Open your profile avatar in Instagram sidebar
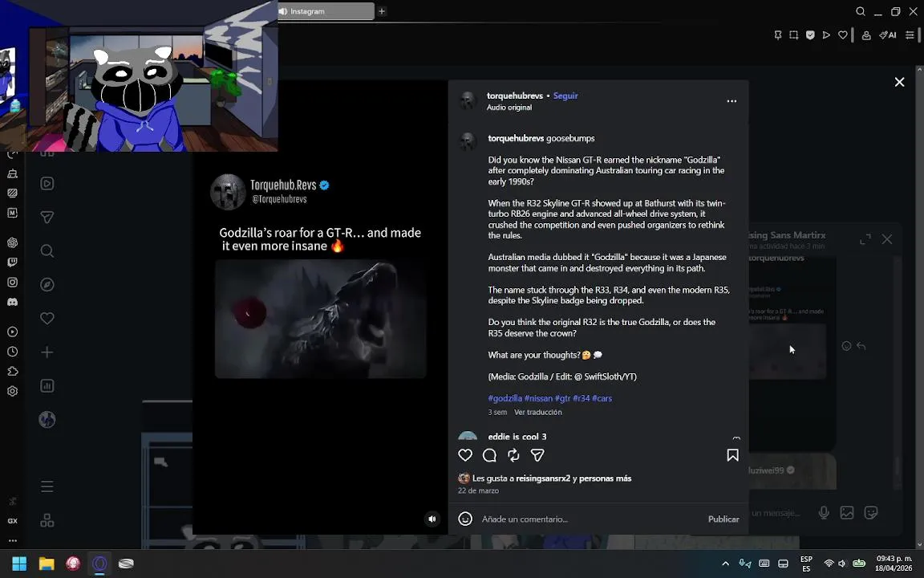This screenshot has width=924, height=578. tap(47, 419)
